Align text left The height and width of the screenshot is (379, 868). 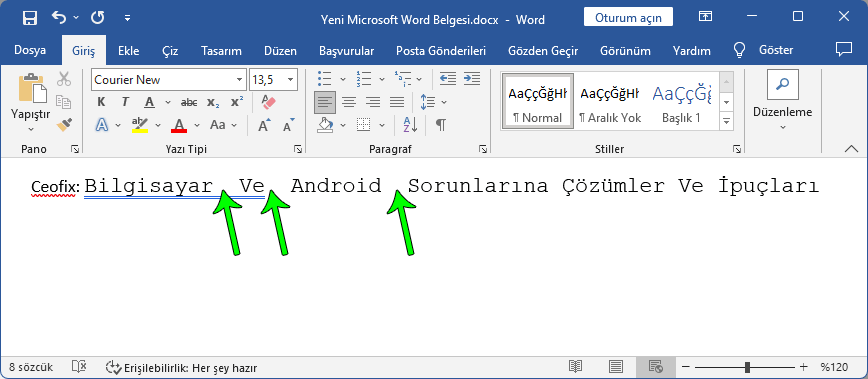[x=325, y=102]
